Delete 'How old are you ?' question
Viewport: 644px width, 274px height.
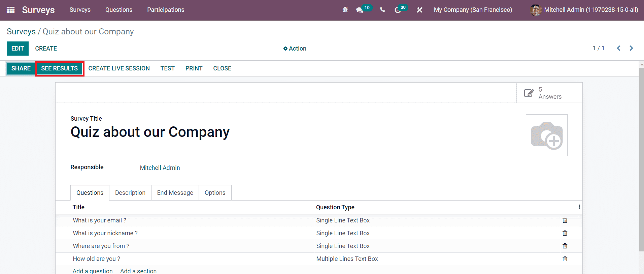(x=565, y=259)
